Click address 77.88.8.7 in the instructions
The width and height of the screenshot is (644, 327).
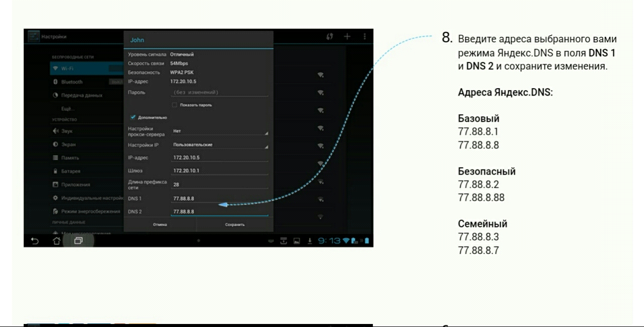pos(478,250)
